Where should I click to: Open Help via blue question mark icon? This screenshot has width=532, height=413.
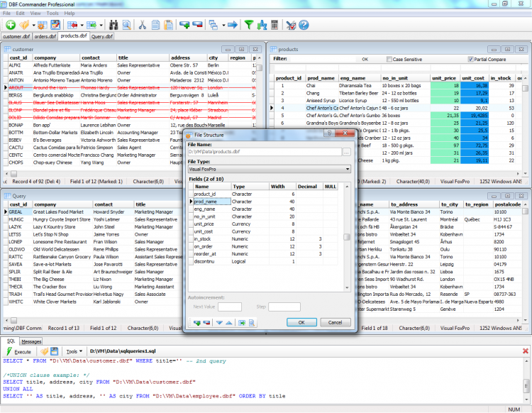pyautogui.click(x=304, y=25)
